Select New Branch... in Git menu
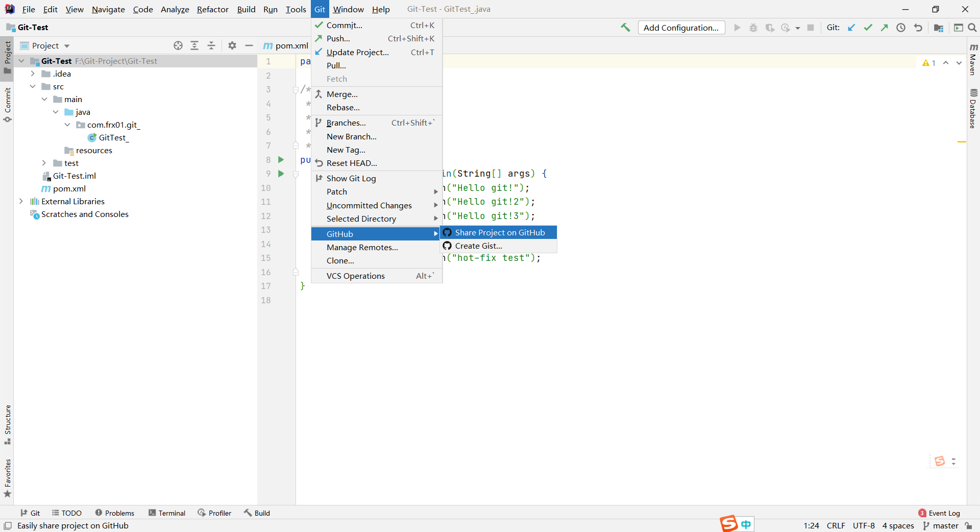The image size is (980, 532). tap(377, 136)
